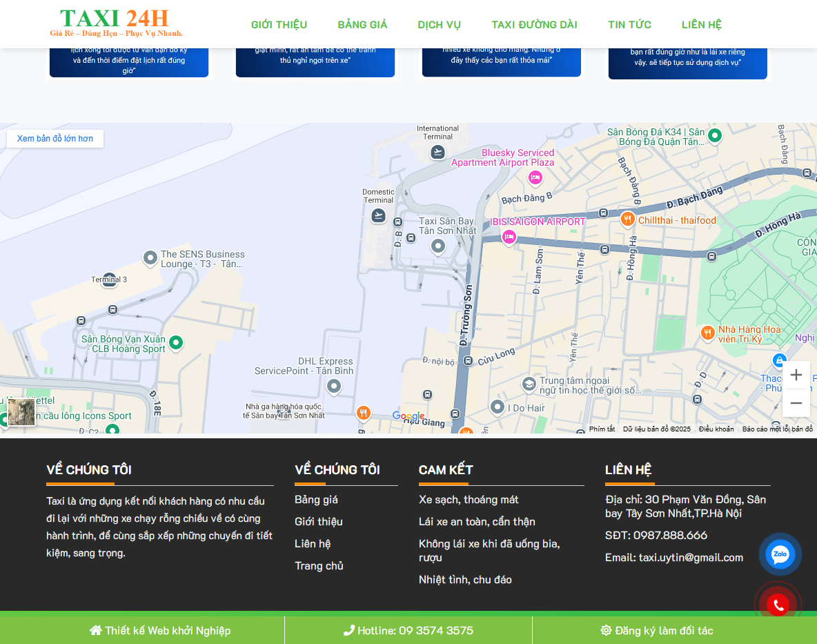Open the Giới Thiệu menu item

click(x=279, y=25)
